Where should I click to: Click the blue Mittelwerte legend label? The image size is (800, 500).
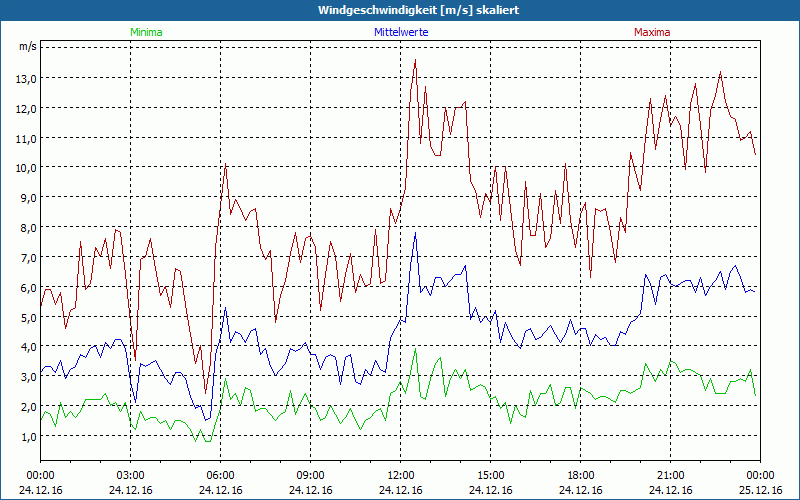(401, 32)
